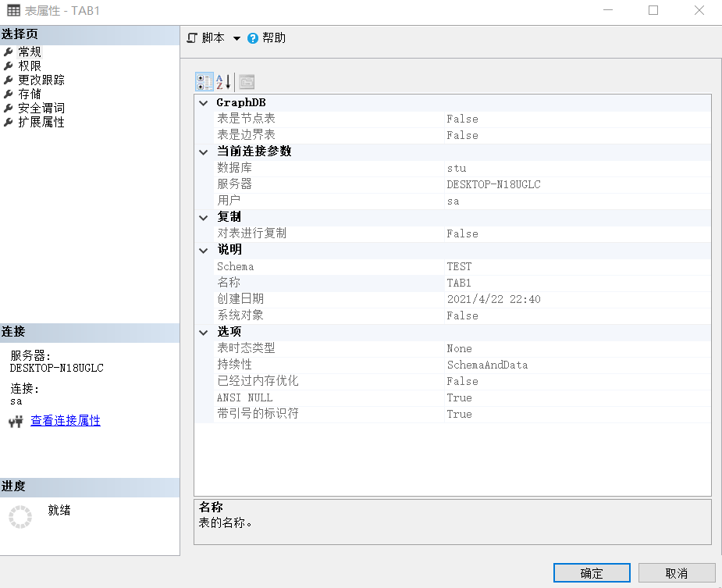Switch to the 更改跟踪 page
The height and width of the screenshot is (588, 722).
[41, 80]
